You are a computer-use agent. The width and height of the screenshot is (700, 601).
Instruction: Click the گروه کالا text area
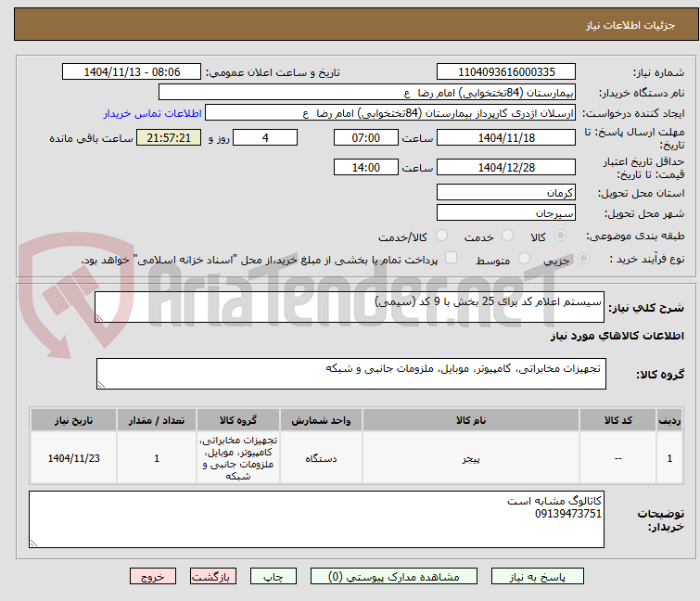coord(350,374)
